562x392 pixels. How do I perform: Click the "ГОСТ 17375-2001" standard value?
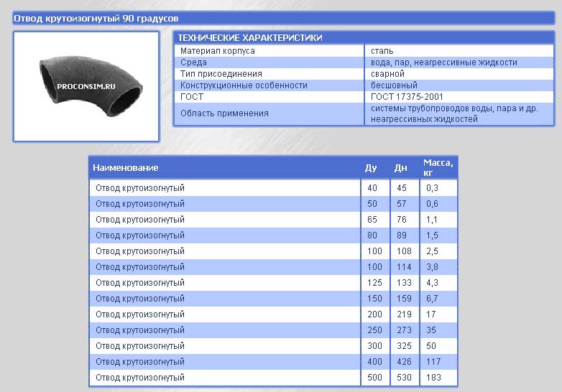pyautogui.click(x=407, y=97)
